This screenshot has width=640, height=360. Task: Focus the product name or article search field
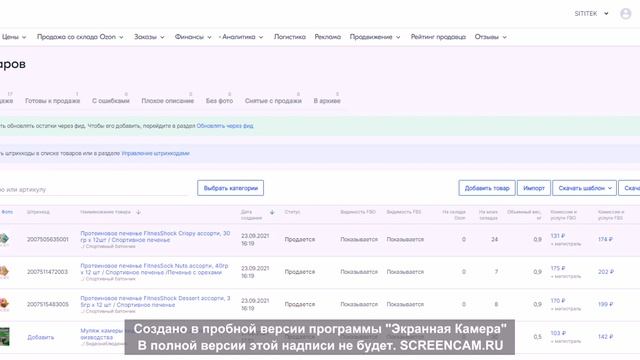coord(94,189)
